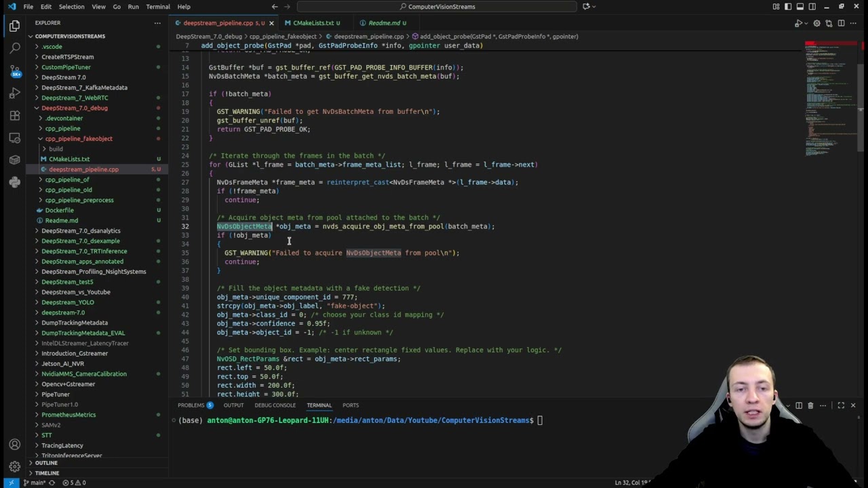Click the remote window indicator in status bar

pos(12,483)
